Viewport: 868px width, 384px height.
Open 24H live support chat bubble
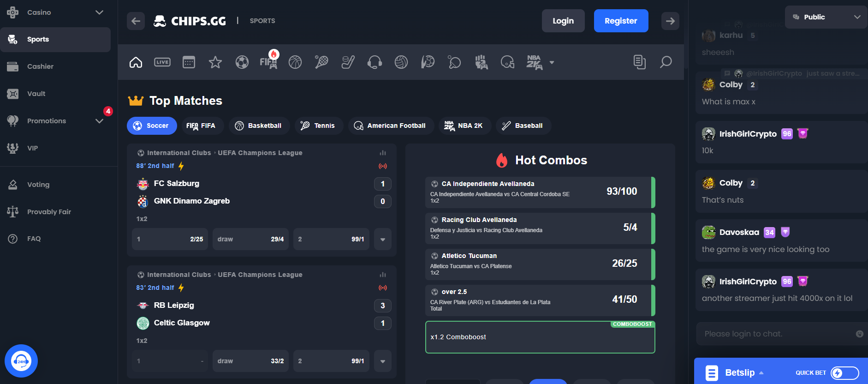(21, 361)
